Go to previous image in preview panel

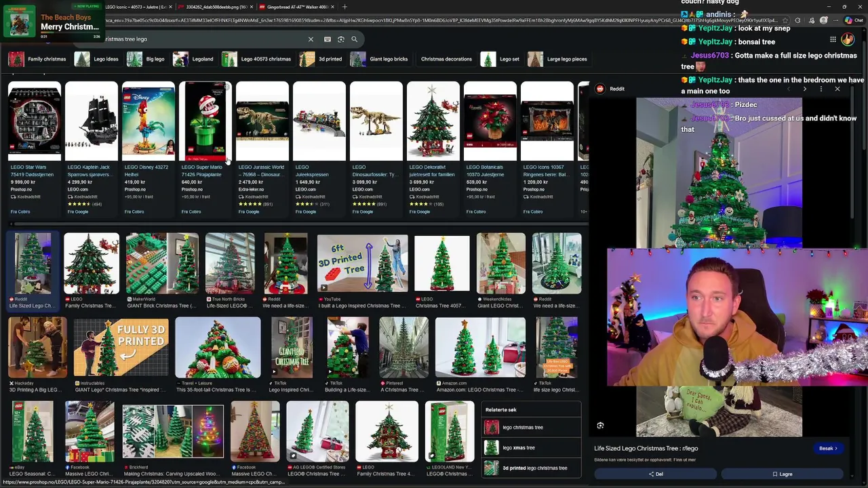789,89
